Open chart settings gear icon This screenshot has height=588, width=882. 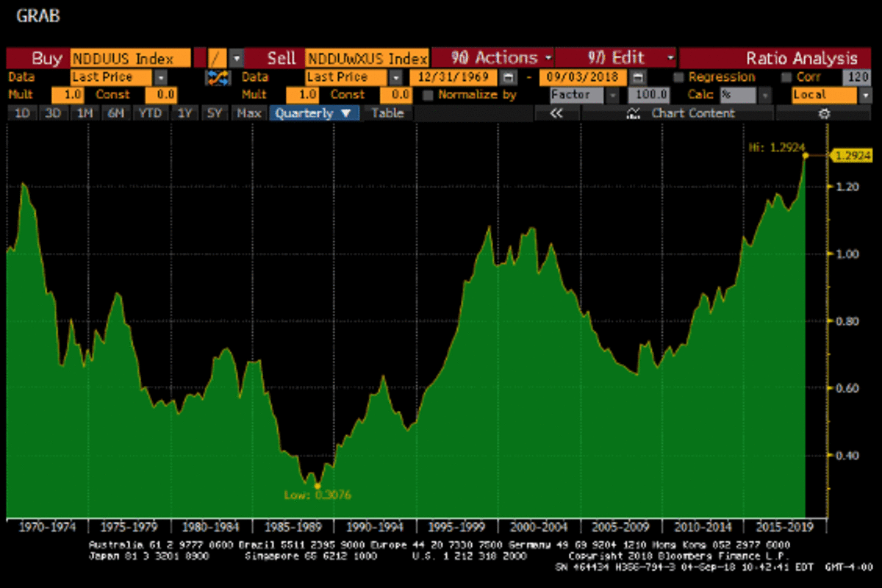[824, 113]
